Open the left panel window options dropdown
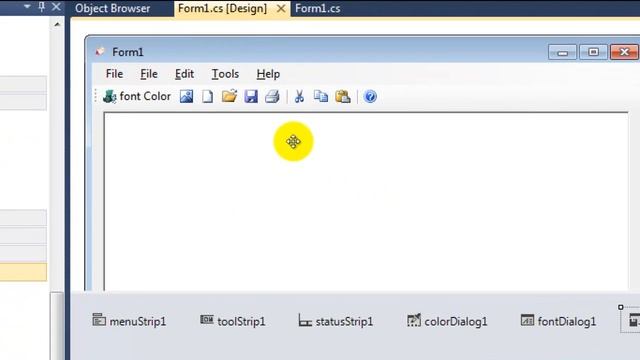The image size is (640, 360). [27, 7]
